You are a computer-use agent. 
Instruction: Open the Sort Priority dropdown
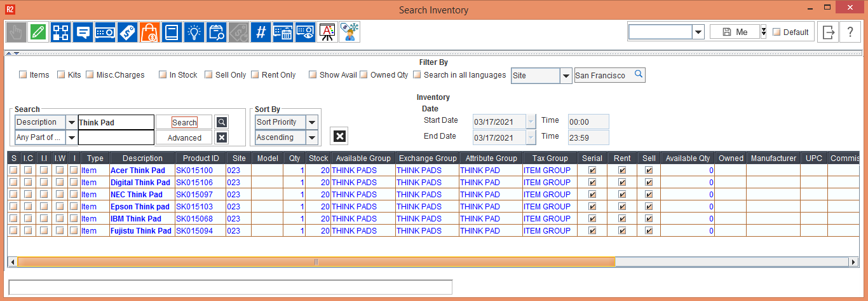point(311,122)
